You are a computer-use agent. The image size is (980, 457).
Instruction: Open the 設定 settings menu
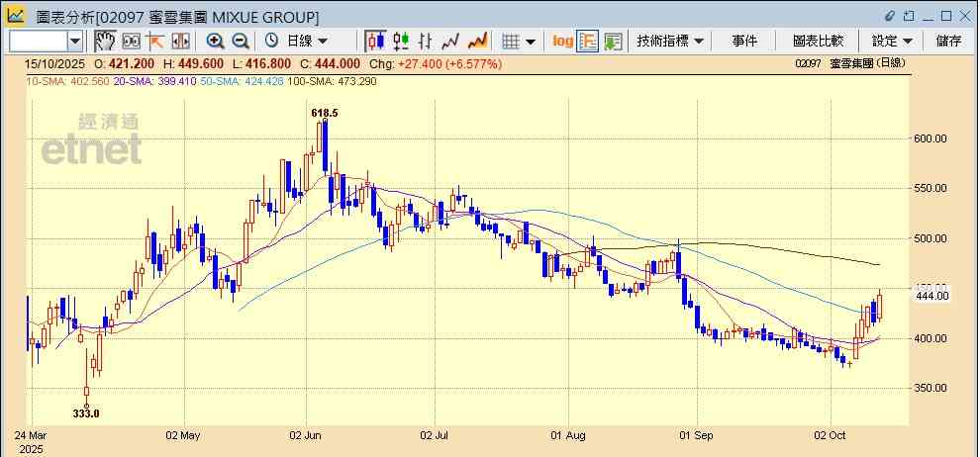click(x=892, y=41)
